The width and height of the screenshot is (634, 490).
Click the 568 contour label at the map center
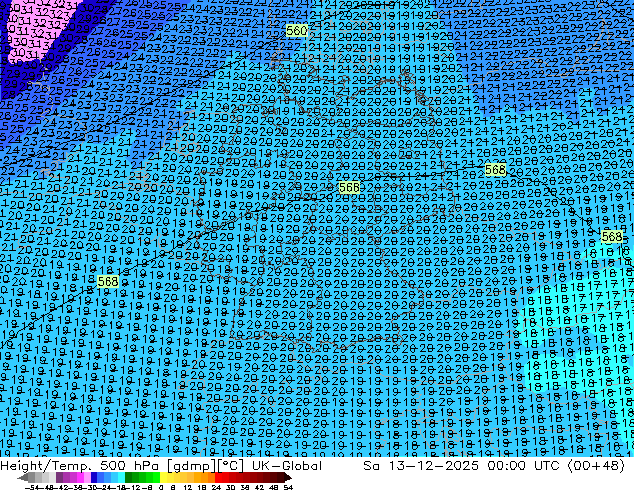click(x=349, y=187)
